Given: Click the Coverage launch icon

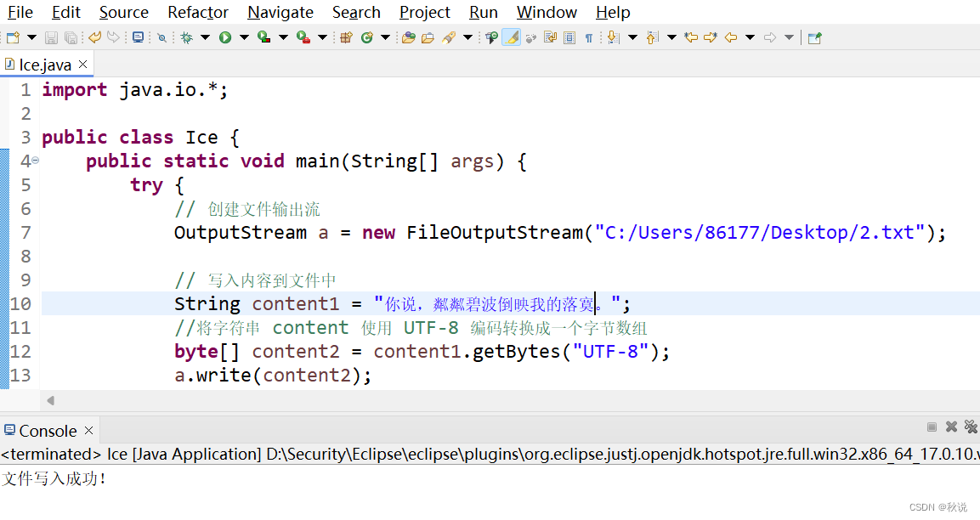Looking at the screenshot, I should tap(263, 38).
